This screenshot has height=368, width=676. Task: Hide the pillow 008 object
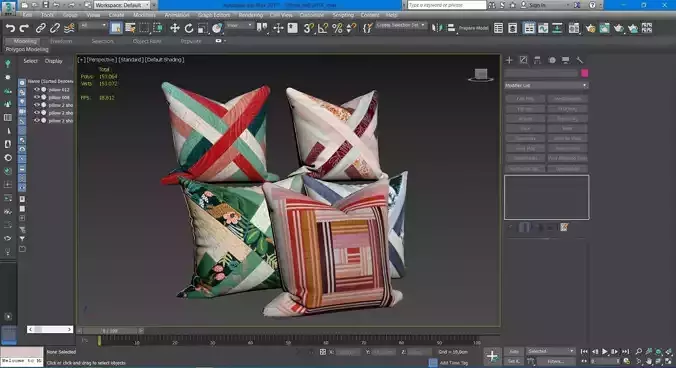37,97
